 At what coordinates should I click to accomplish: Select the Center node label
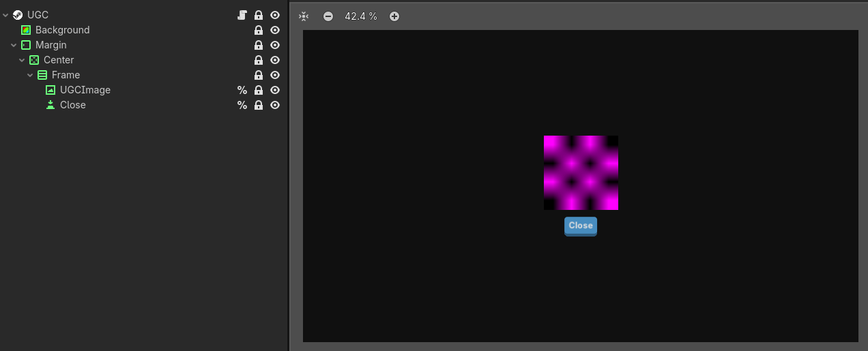59,60
